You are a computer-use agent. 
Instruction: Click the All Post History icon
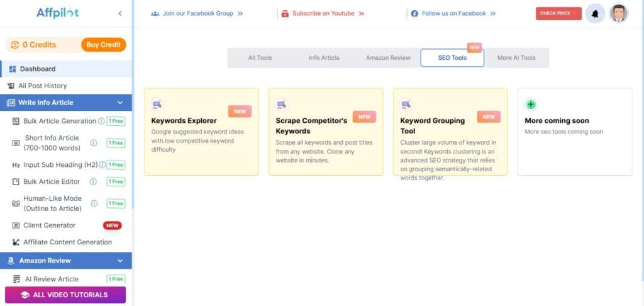pos(11,86)
